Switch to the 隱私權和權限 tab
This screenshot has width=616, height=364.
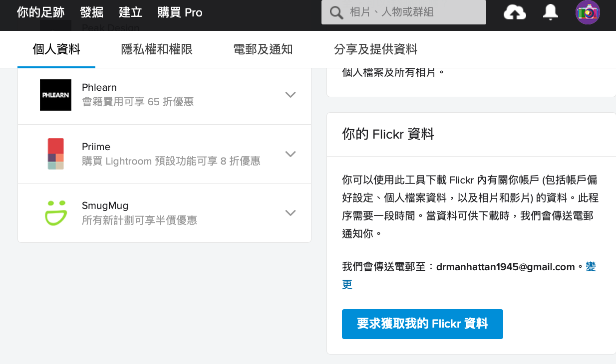(x=157, y=49)
